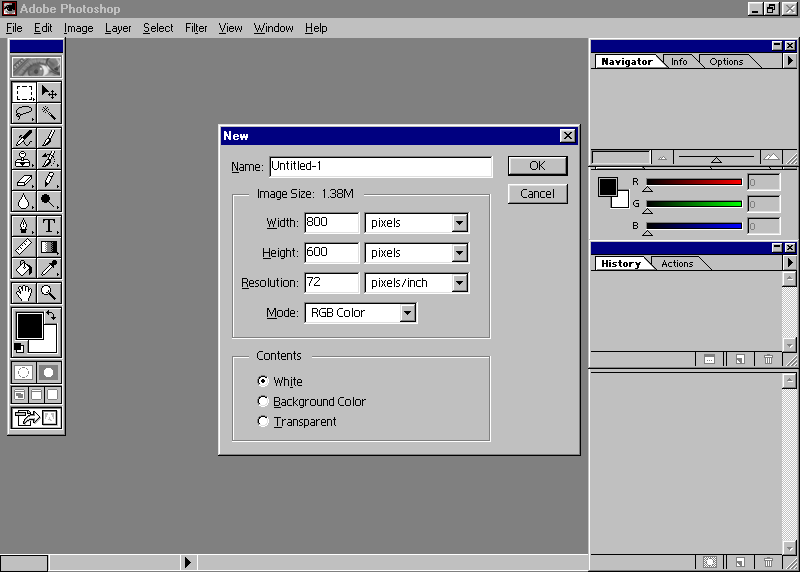Select the Blur tool

pyautogui.click(x=24, y=201)
